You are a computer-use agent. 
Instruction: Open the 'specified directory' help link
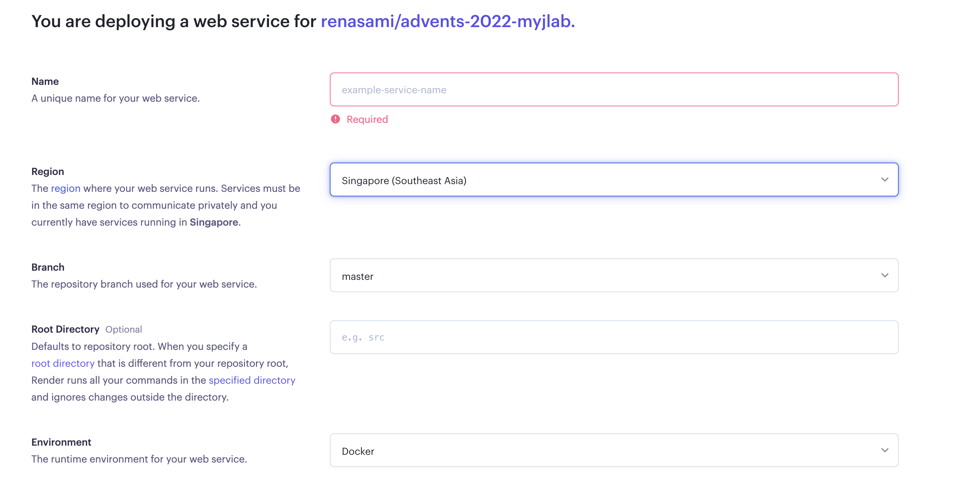click(251, 380)
